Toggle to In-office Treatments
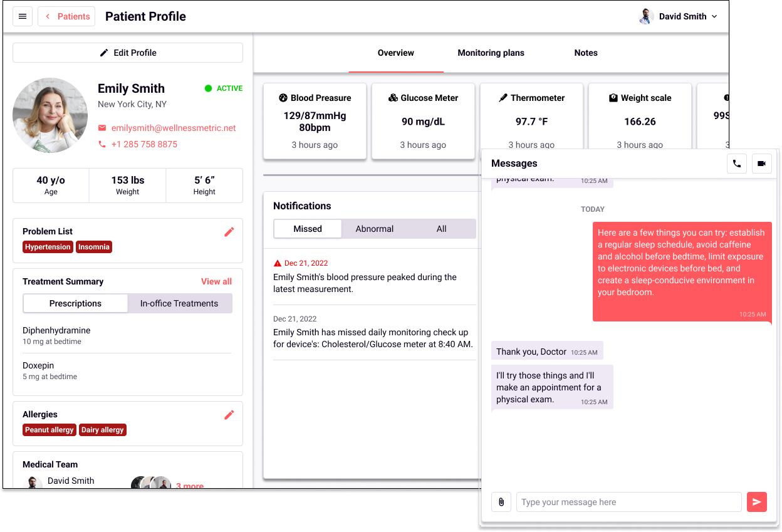Image resolution: width=782 pixels, height=532 pixels. [179, 303]
